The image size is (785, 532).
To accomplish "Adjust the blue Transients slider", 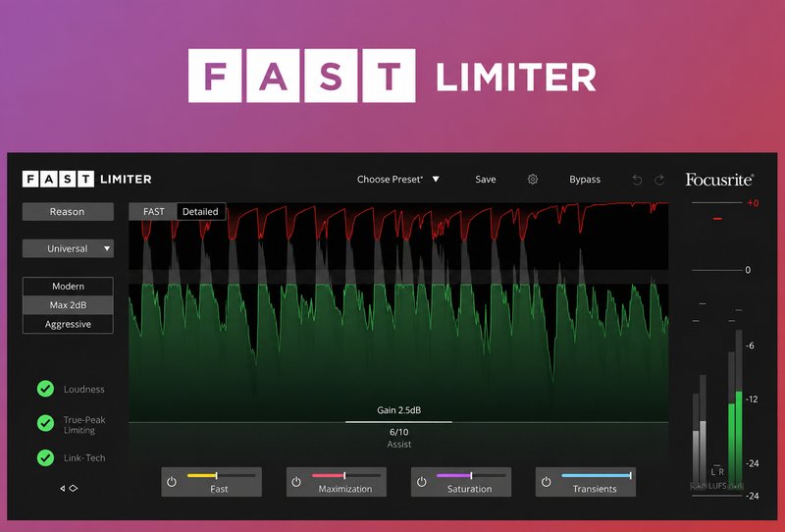I will coord(596,475).
